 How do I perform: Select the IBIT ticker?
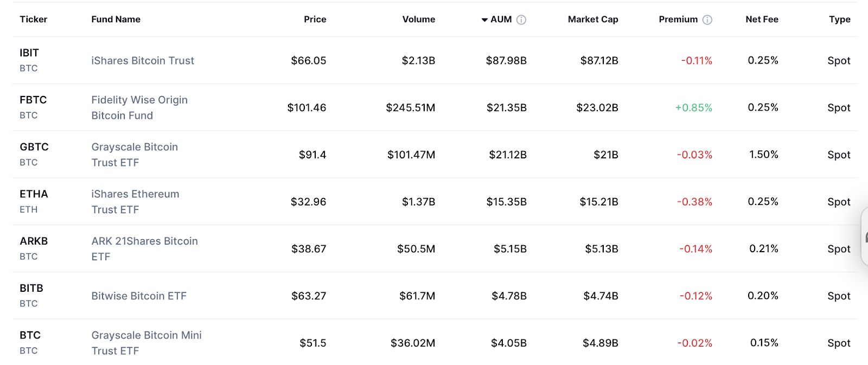pos(29,53)
